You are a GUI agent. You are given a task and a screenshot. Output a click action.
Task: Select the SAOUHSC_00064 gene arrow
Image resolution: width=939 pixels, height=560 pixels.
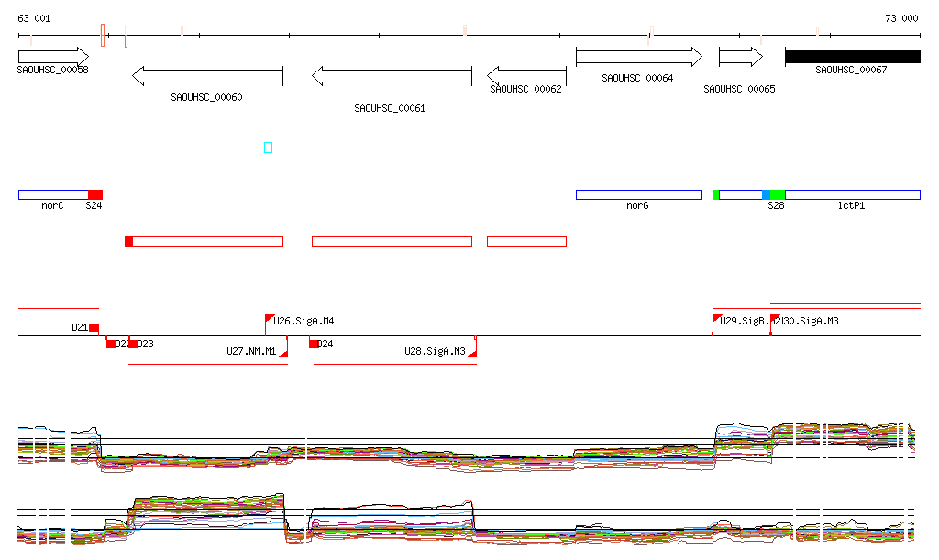[x=639, y=57]
